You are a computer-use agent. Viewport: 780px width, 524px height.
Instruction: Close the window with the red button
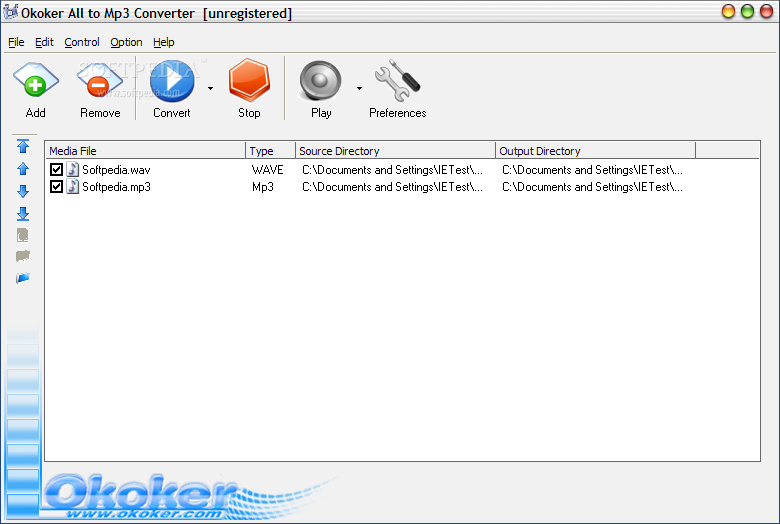click(x=766, y=11)
